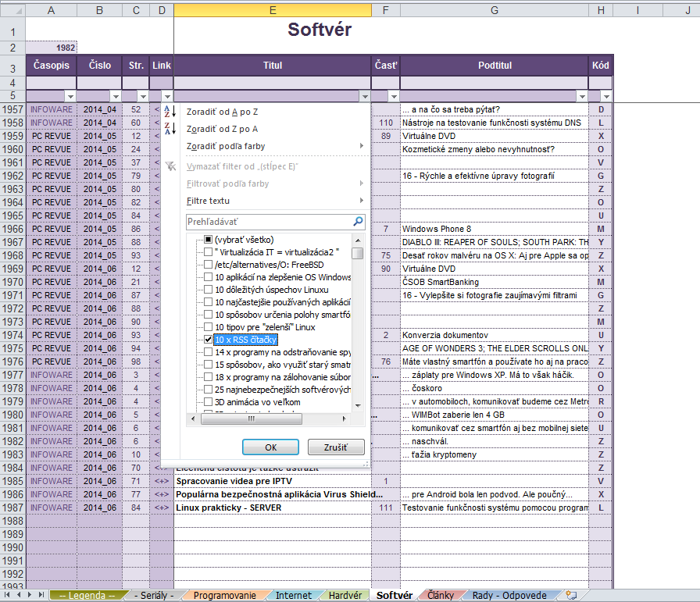Open the Str. column filter dropdown
The height and width of the screenshot is (602, 700).
[x=143, y=96]
